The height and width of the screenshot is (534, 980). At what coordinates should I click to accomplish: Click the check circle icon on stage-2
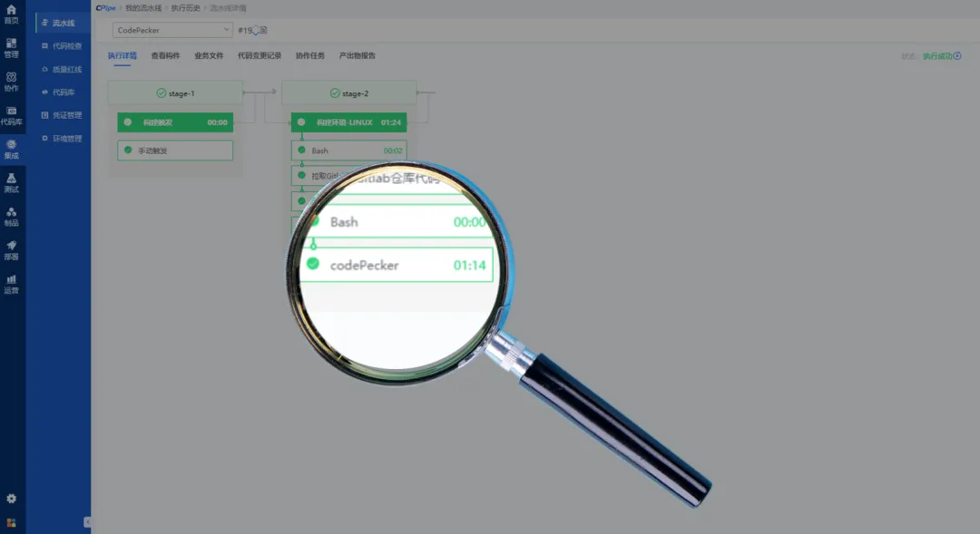[335, 93]
